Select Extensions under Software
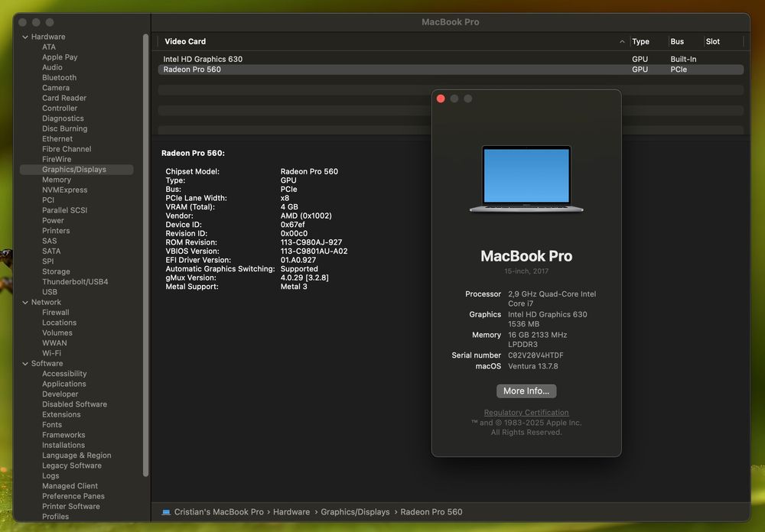765x532 pixels. (61, 416)
